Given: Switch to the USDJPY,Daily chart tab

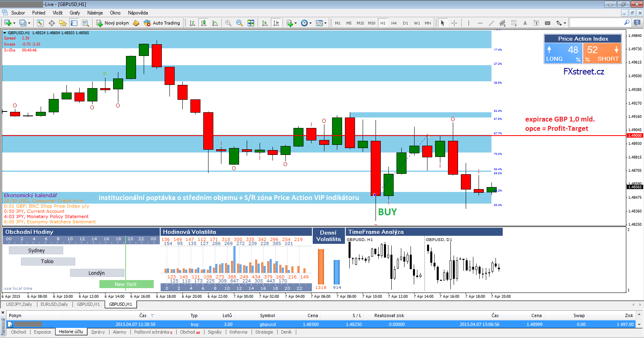Looking at the screenshot, I should pos(19,304).
